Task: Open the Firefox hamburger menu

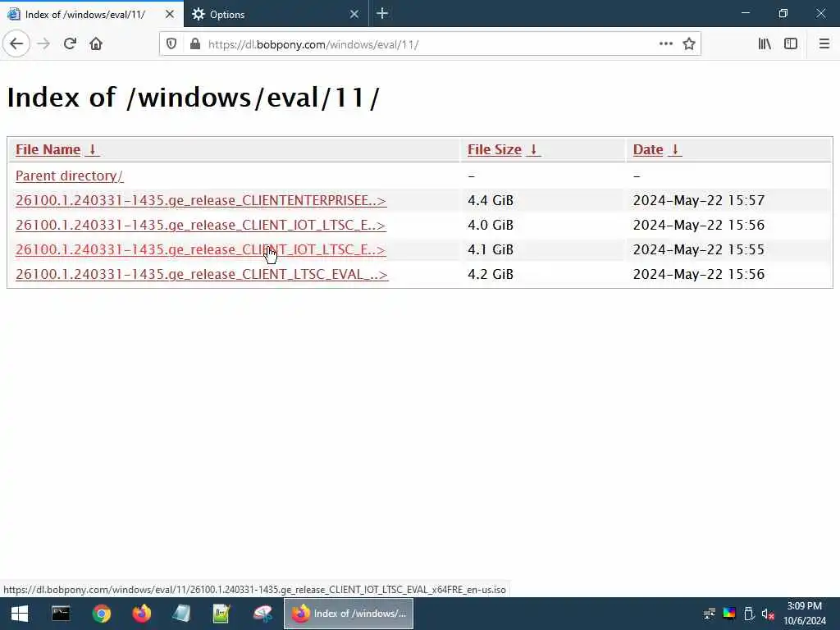Action: (x=824, y=44)
